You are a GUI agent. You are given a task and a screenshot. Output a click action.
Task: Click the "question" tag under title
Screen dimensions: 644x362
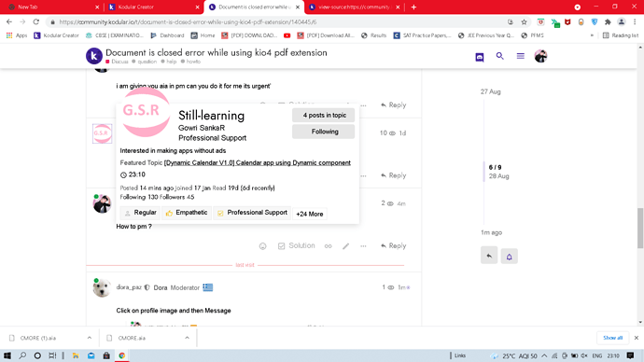point(145,62)
